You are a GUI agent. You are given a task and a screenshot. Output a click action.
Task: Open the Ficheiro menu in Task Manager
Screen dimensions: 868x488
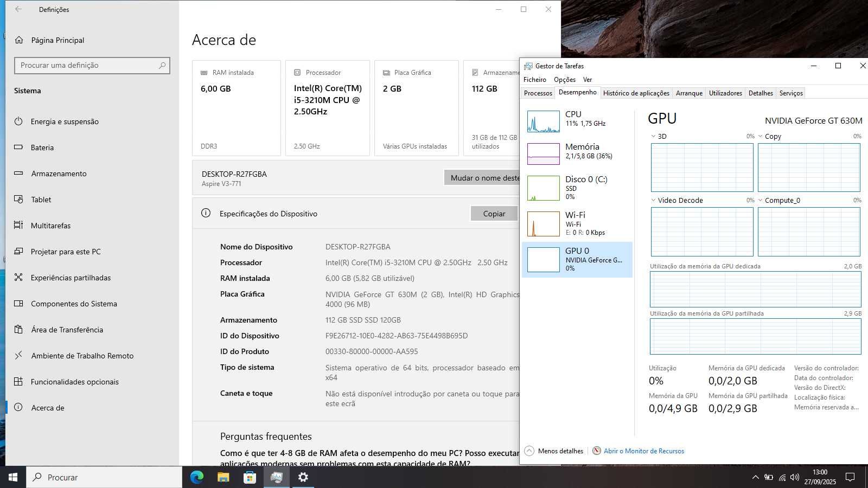click(x=535, y=79)
